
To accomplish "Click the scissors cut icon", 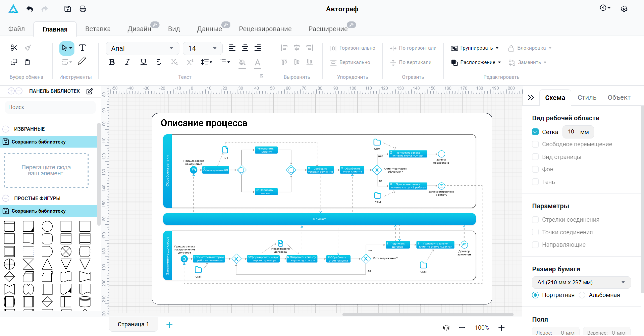I will pyautogui.click(x=14, y=47).
